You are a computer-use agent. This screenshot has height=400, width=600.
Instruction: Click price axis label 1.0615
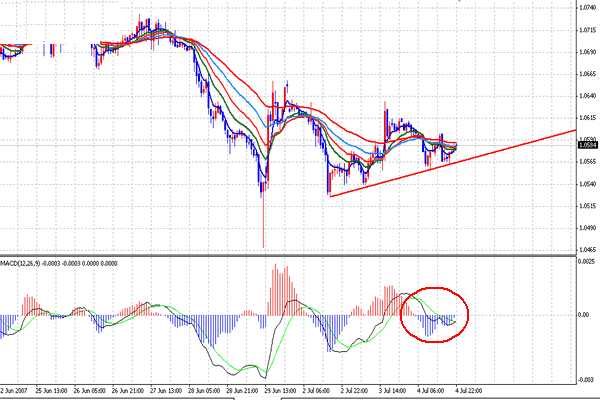click(587, 118)
